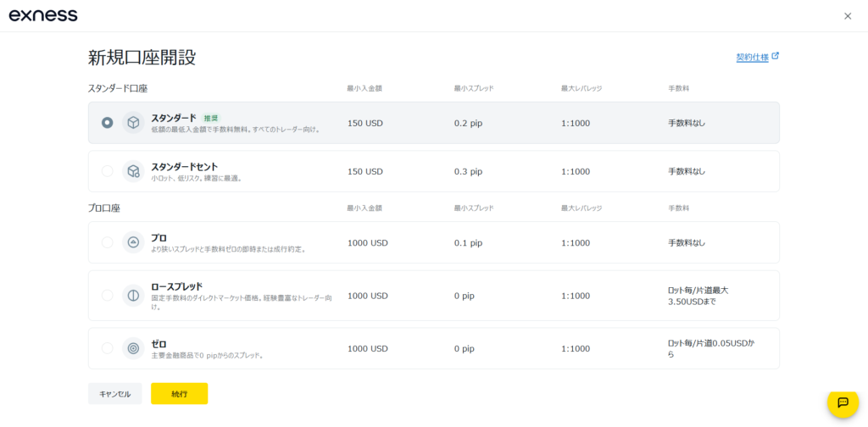The width and height of the screenshot is (868, 427).
Task: Select the スタンダードセント radio button
Action: pos(108,171)
